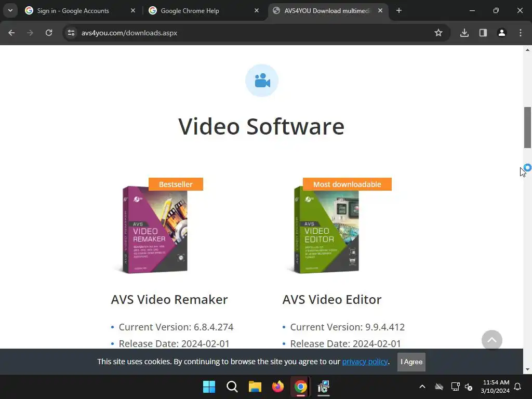Click the cloud sync tray icon
Image resolution: width=532 pixels, height=399 pixels.
(x=439, y=387)
